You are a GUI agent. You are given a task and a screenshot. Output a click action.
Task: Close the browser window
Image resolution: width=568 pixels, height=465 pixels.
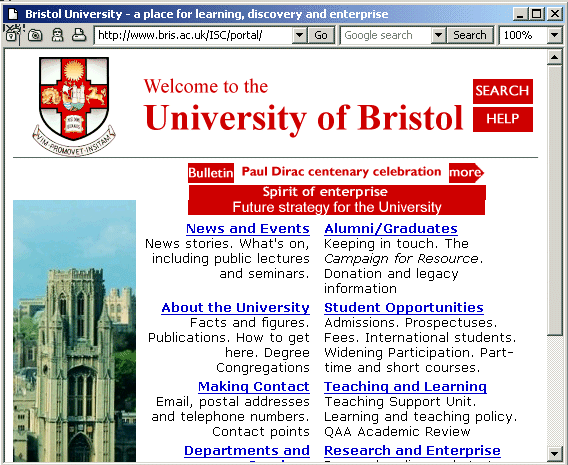(x=554, y=14)
